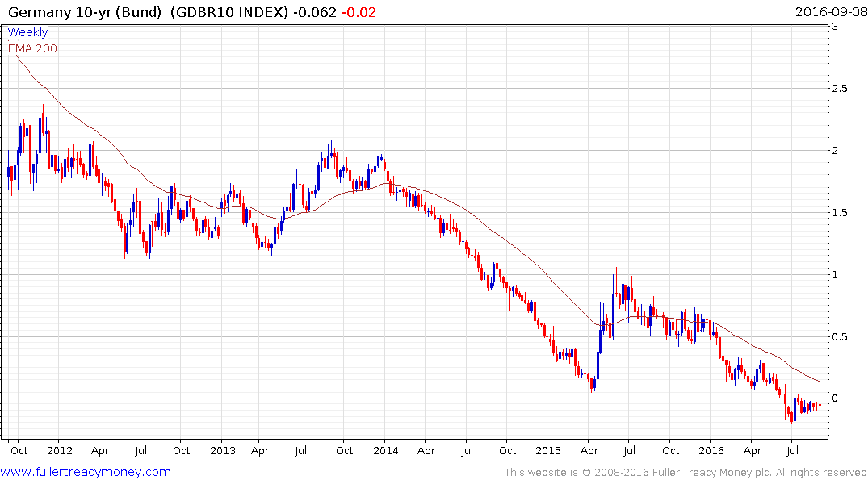Click the last value -0.062
Image resolution: width=868 pixels, height=484 pixels.
(315, 12)
